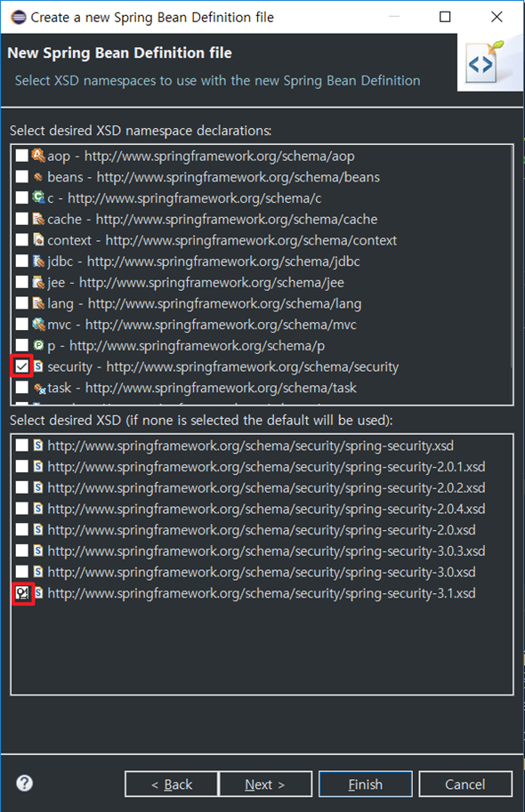The width and height of the screenshot is (525, 812).
Task: Uncheck the security namespace checkbox
Action: [x=21, y=366]
